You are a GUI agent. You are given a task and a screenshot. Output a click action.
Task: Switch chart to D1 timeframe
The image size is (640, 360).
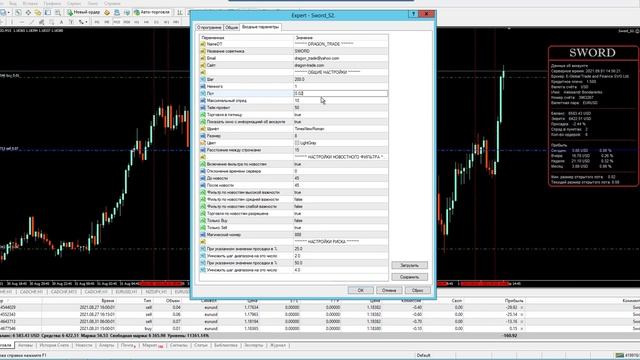click(156, 22)
